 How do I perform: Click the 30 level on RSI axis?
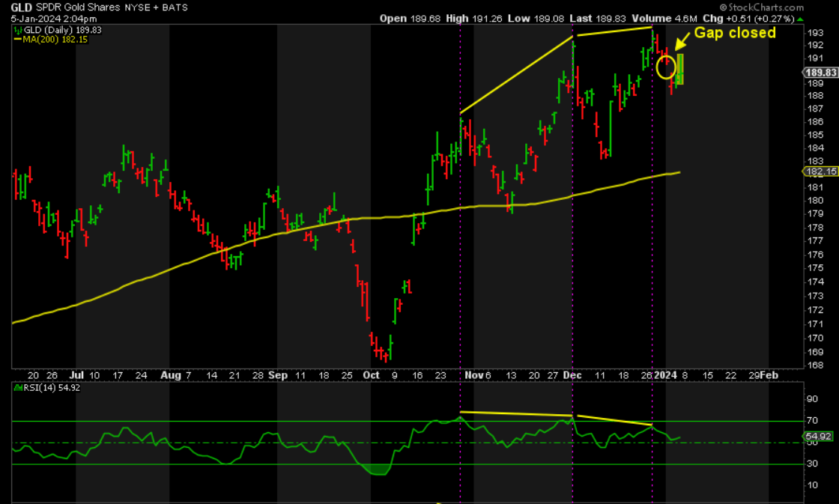pos(812,464)
